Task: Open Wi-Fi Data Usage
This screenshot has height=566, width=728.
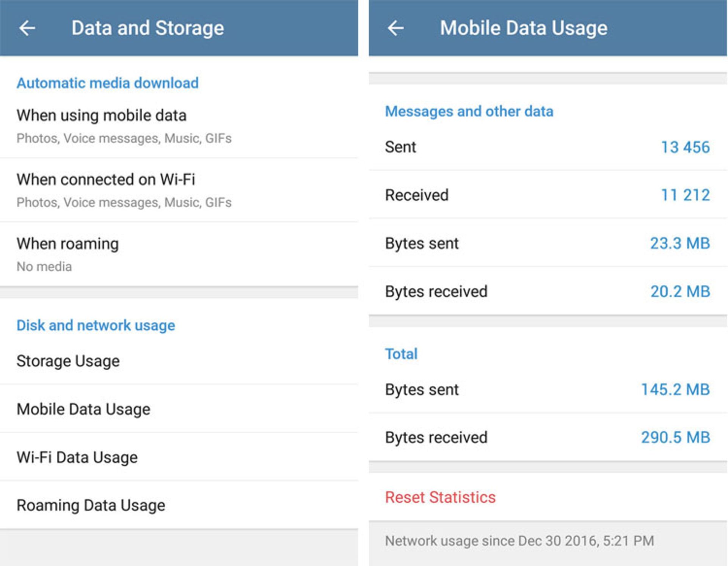Action: tap(178, 457)
